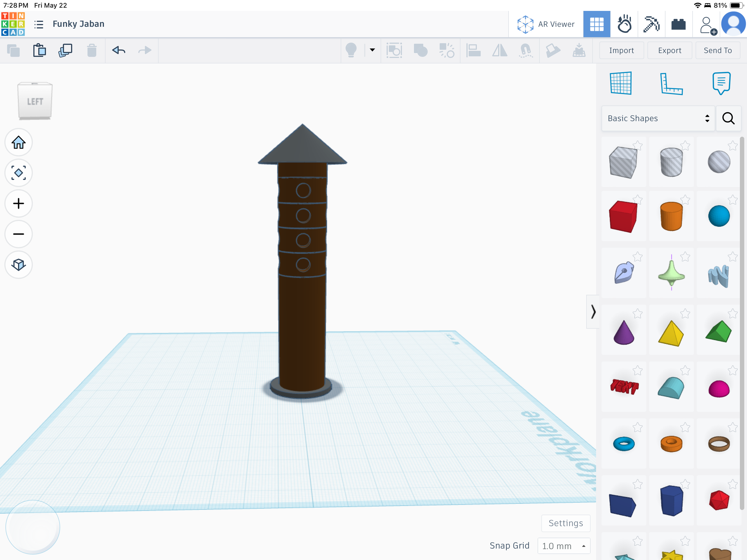Click the Export button

coord(669,51)
